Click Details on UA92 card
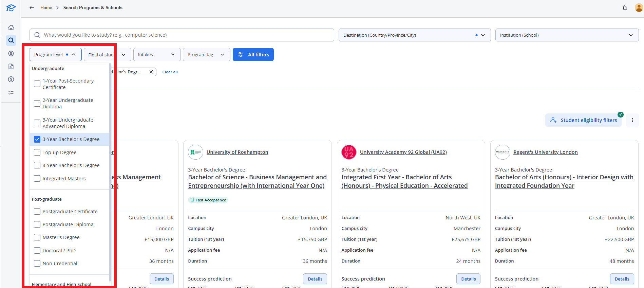Viewport: 644px width, 288px height. coord(468,279)
